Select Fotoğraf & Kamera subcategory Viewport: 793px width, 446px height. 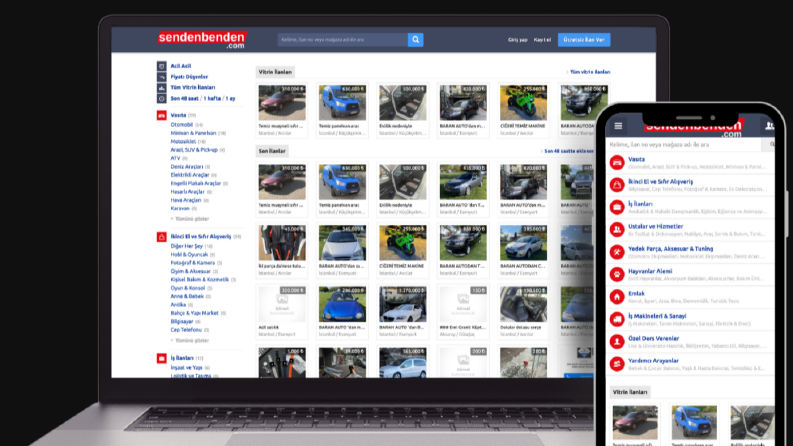point(193,263)
